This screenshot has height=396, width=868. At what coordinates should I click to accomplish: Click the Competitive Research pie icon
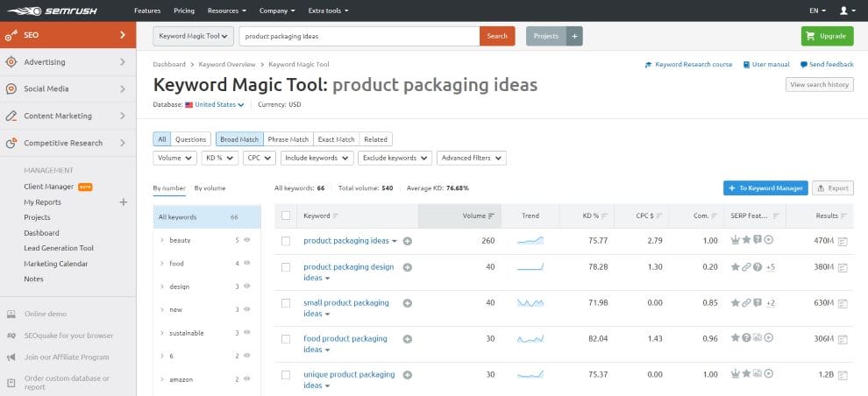pyautogui.click(x=11, y=144)
